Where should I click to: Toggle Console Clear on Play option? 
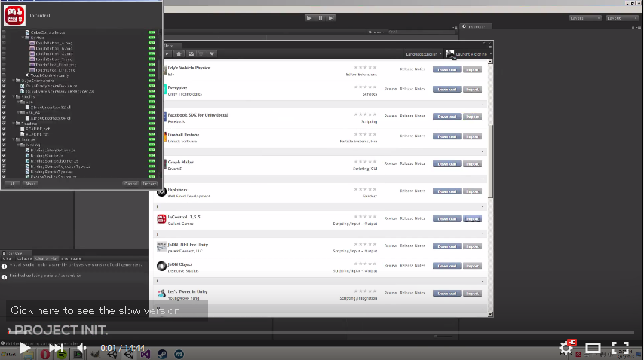pyautogui.click(x=47, y=259)
